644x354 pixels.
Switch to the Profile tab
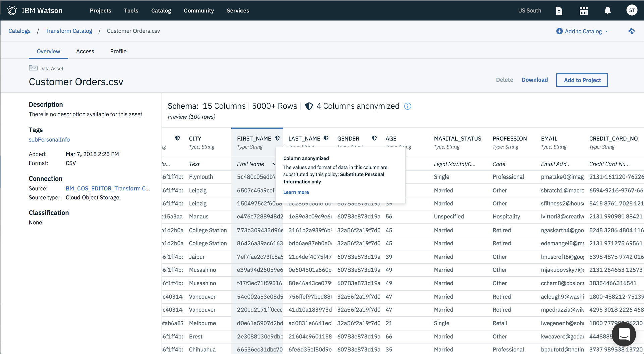point(118,51)
